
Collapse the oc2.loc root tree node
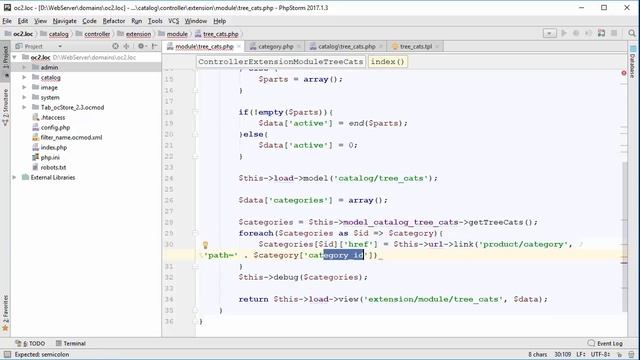point(15,57)
